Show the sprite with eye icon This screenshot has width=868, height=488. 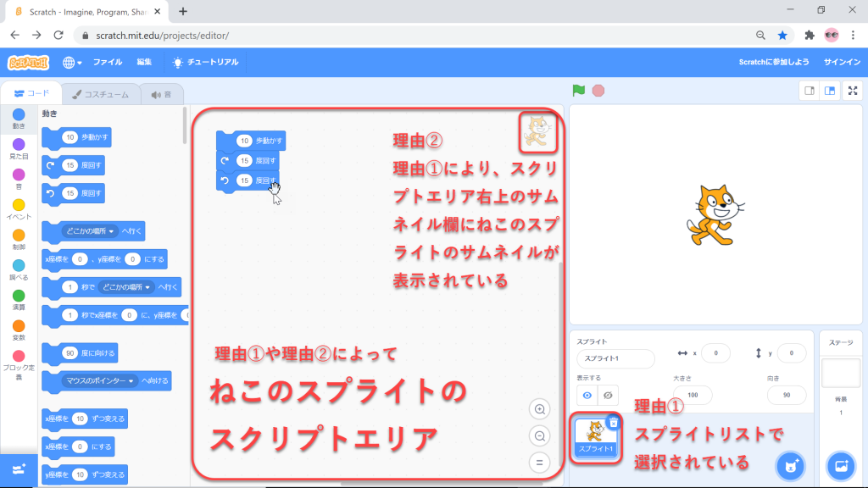tap(587, 395)
